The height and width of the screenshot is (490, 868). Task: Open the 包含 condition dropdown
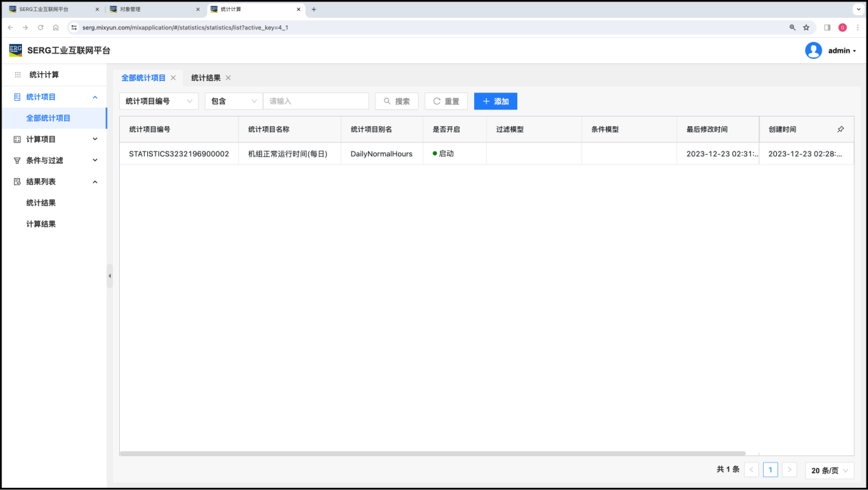234,101
